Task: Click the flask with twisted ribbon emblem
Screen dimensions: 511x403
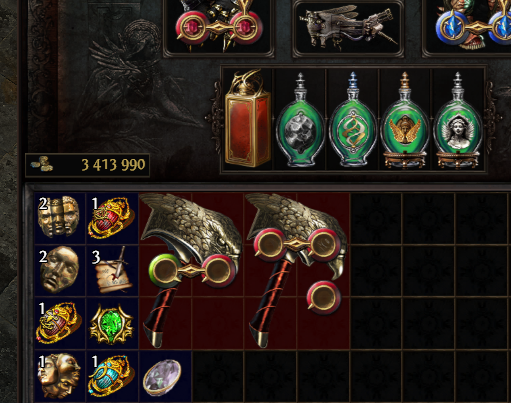Action: (353, 119)
